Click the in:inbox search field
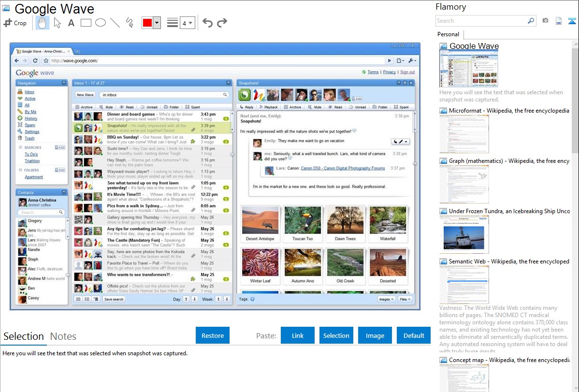Viewport: 579px width, 392px height. tap(163, 95)
